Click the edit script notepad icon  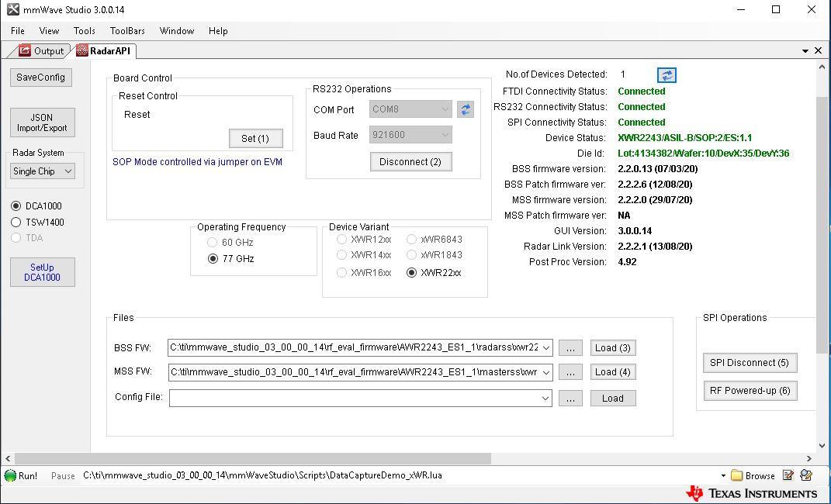point(788,475)
